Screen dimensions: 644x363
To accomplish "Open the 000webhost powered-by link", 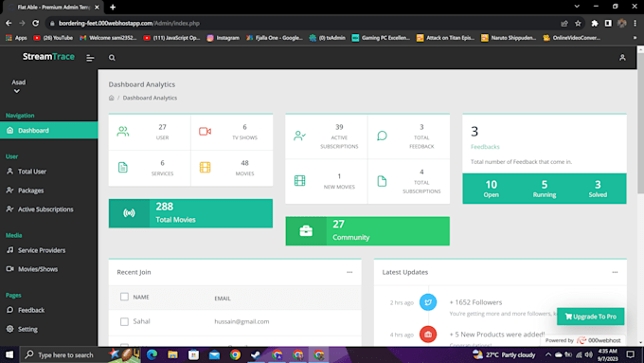I will pyautogui.click(x=583, y=340).
